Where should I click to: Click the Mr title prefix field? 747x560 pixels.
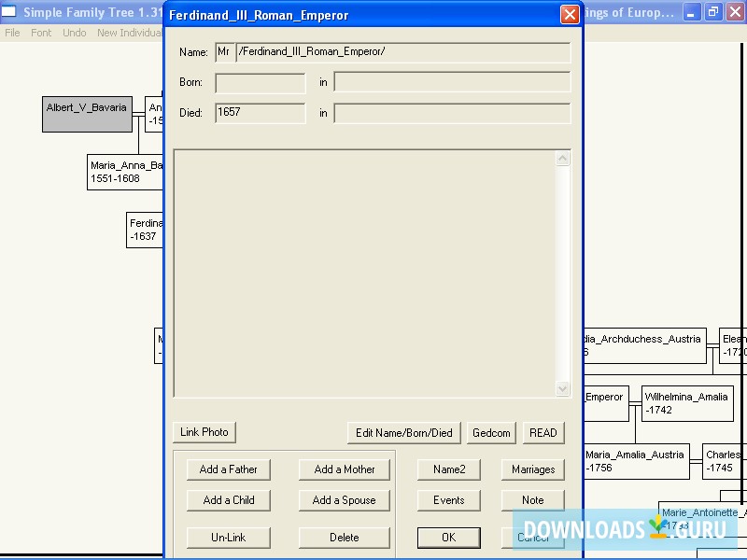pos(224,52)
